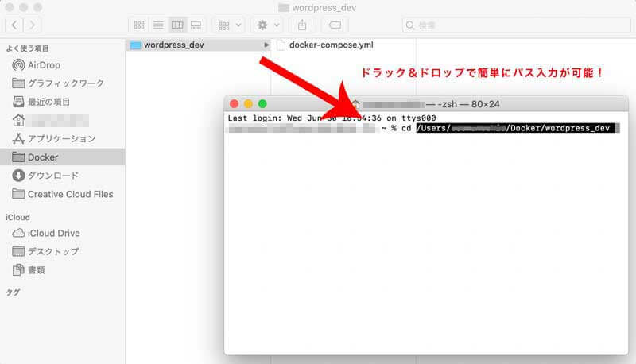Switch to column view in Finder
The image size is (636, 364).
(x=177, y=25)
